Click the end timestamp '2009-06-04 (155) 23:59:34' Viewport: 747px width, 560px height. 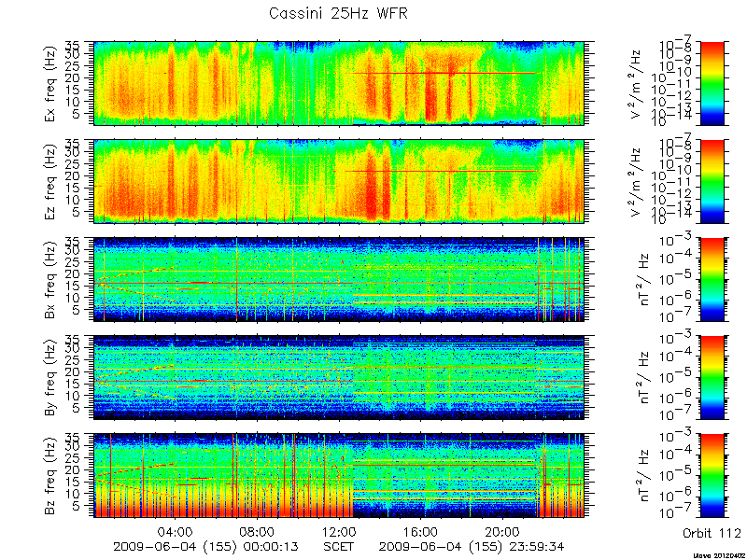(x=472, y=547)
